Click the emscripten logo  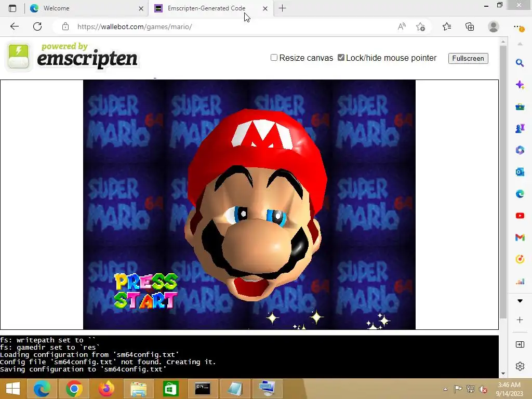point(73,56)
